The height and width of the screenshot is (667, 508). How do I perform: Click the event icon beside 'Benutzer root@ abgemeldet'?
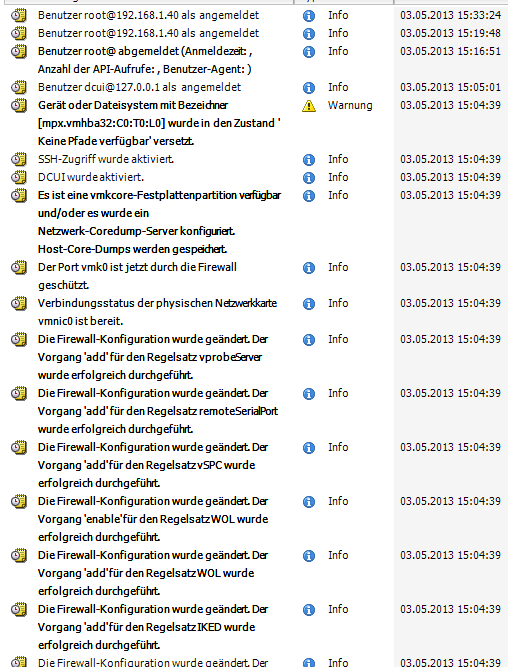tap(18, 51)
